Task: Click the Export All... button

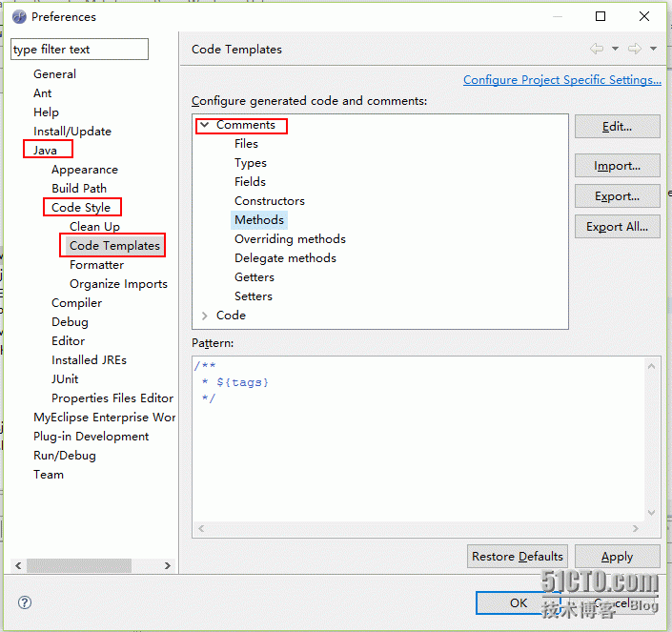Action: pos(617,227)
